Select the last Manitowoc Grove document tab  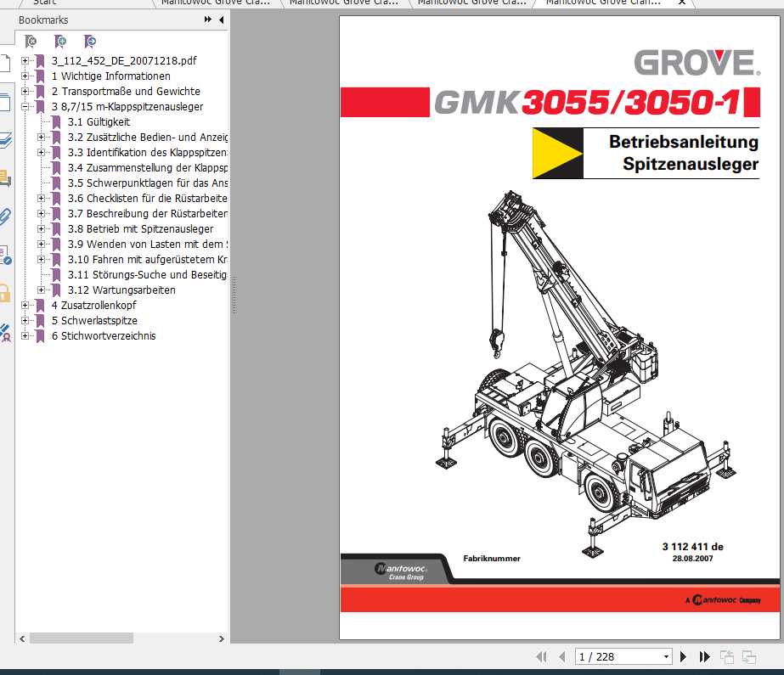pos(603,3)
